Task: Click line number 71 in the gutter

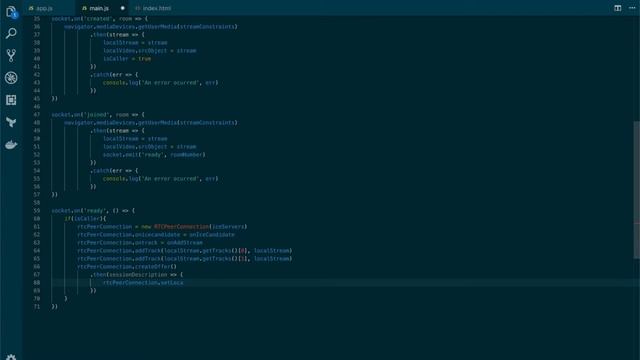Action: pos(37,307)
